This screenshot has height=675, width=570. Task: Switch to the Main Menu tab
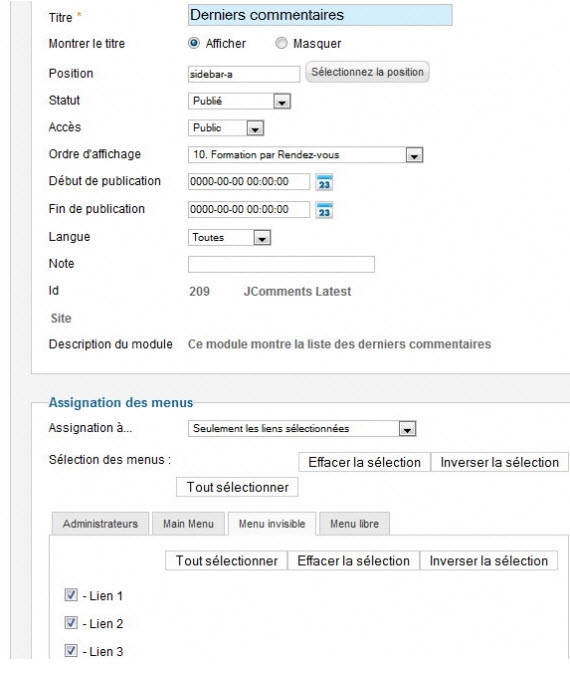click(188, 524)
